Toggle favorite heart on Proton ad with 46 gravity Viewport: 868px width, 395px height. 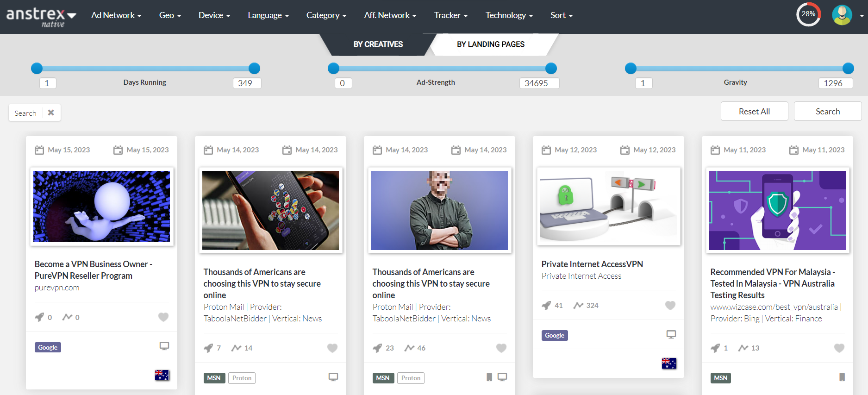pyautogui.click(x=501, y=348)
